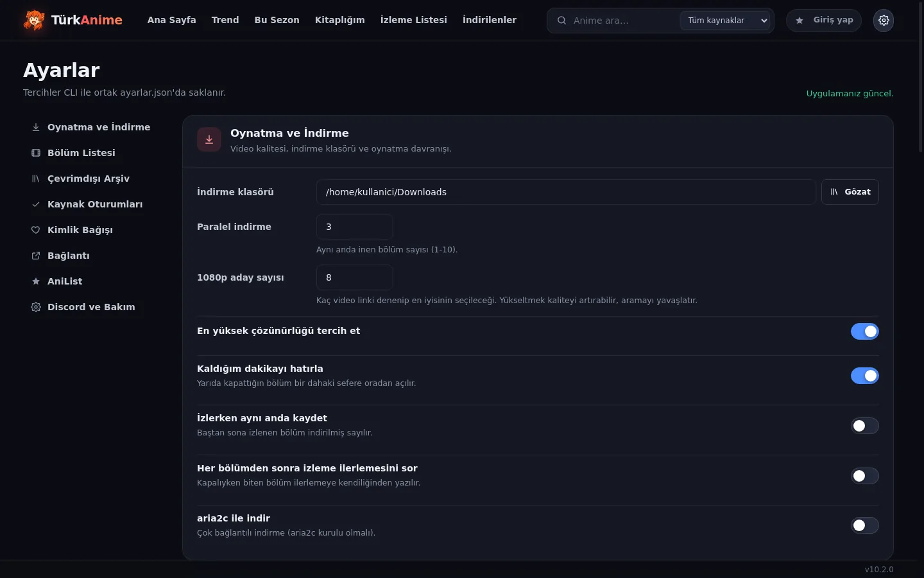Click the star icon in Giriş yap
924x578 pixels.
pyautogui.click(x=800, y=21)
